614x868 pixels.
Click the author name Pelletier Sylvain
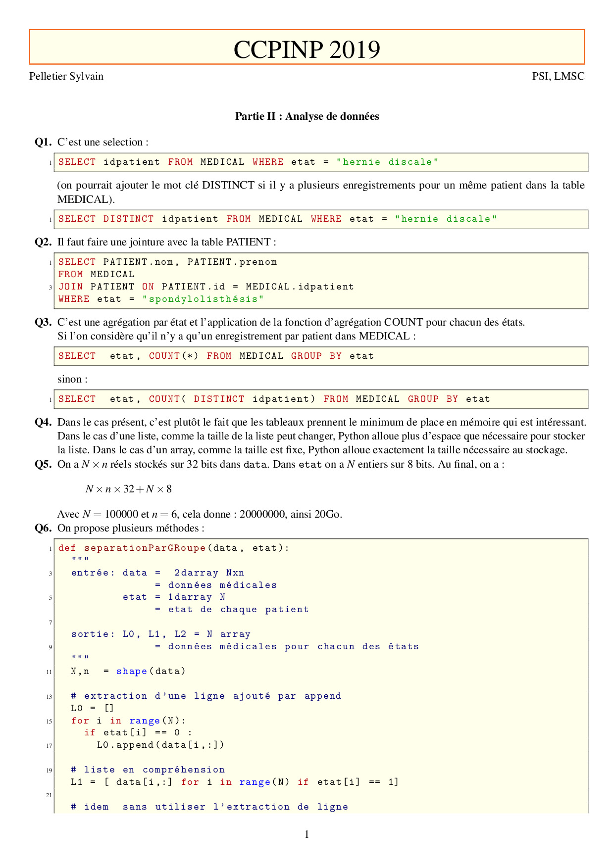pos(66,76)
